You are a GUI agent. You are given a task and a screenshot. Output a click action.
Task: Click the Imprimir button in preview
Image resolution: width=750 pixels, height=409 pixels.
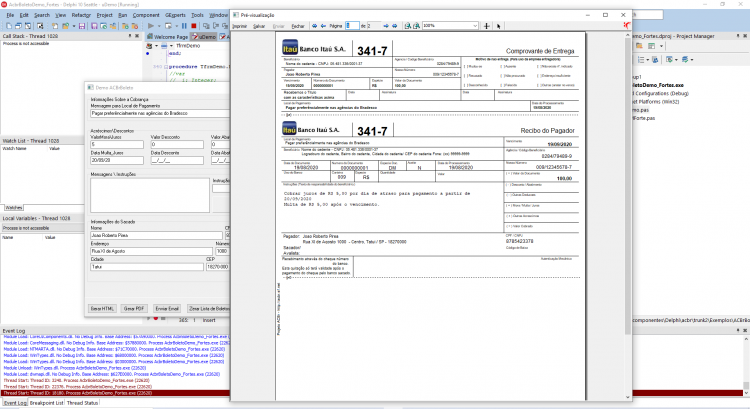[240, 26]
